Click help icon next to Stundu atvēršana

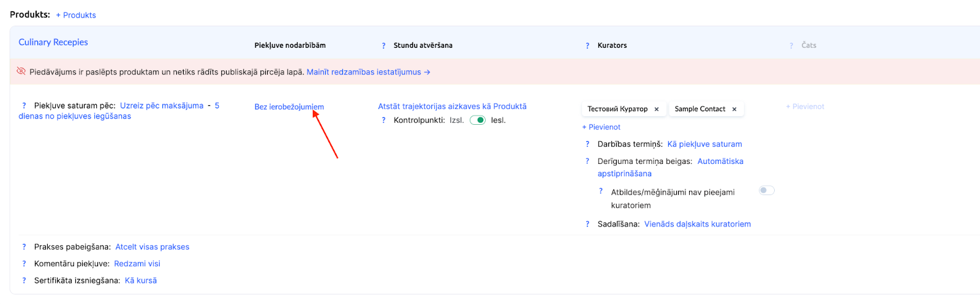tap(383, 46)
